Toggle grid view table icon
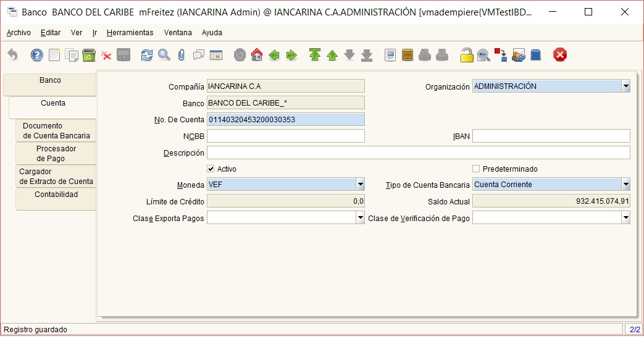The width and height of the screenshot is (644, 352). [216, 54]
